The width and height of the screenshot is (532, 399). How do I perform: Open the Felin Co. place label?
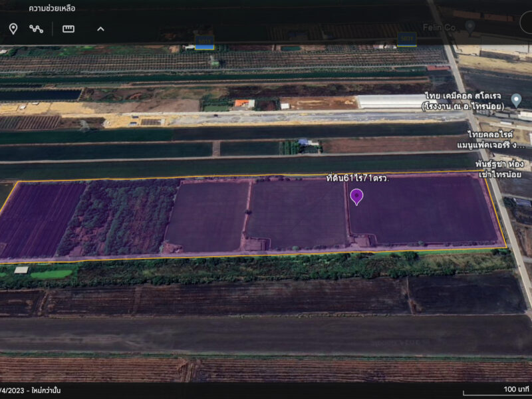point(440,27)
